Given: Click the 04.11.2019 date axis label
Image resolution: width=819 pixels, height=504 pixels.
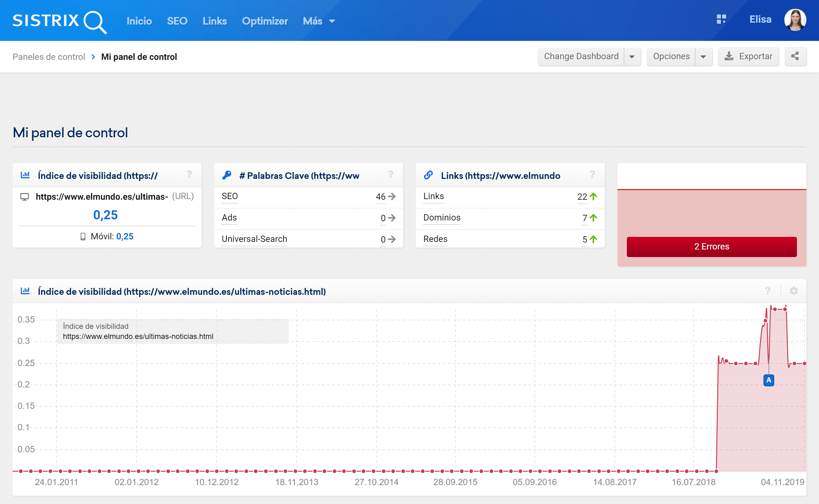Looking at the screenshot, I should [x=782, y=482].
